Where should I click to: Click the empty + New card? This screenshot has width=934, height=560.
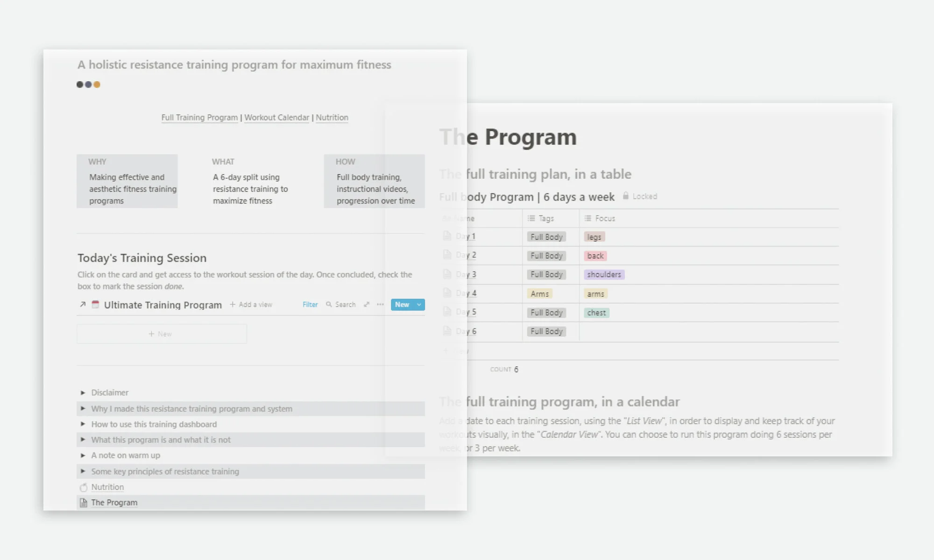[162, 334]
